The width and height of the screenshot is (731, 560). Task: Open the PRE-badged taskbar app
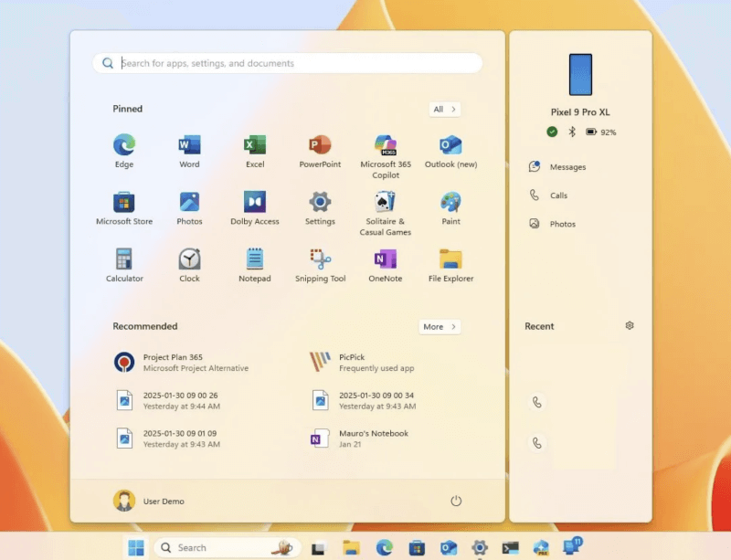541,547
